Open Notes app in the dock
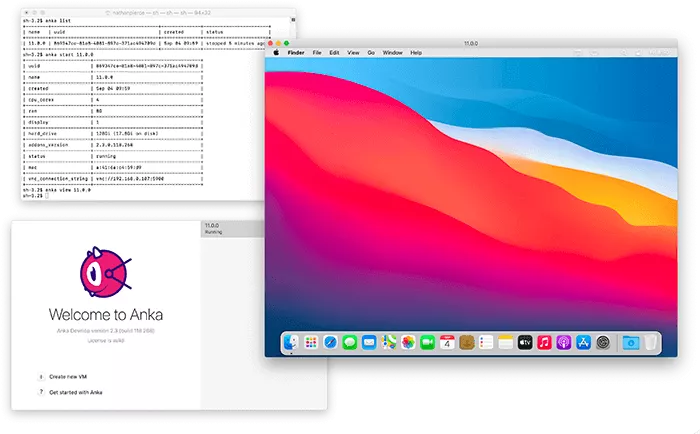The height and width of the screenshot is (434, 700). [x=505, y=343]
